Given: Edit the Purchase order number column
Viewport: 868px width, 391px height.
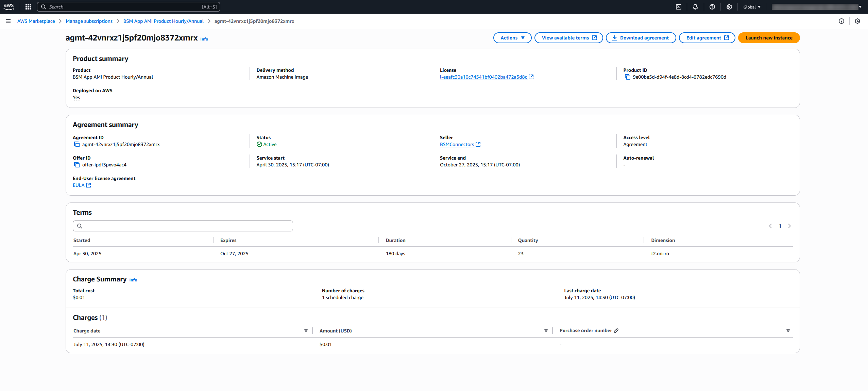Looking at the screenshot, I should [616, 331].
